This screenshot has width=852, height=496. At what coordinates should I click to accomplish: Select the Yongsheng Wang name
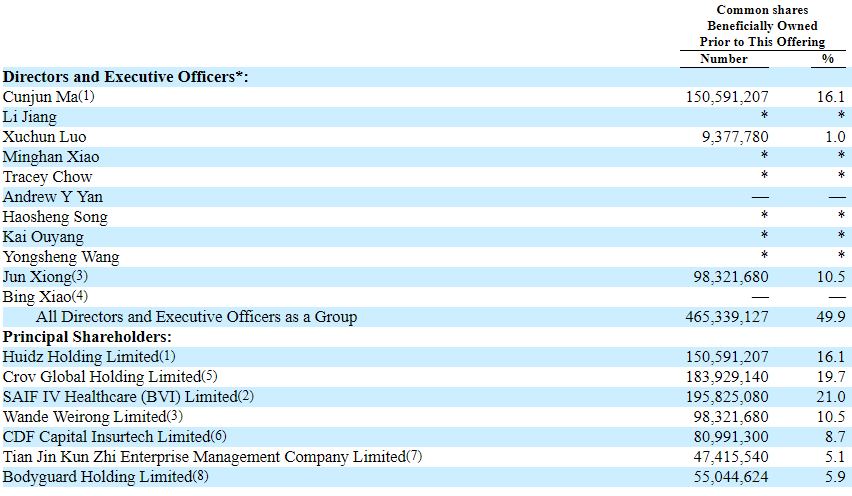click(61, 257)
